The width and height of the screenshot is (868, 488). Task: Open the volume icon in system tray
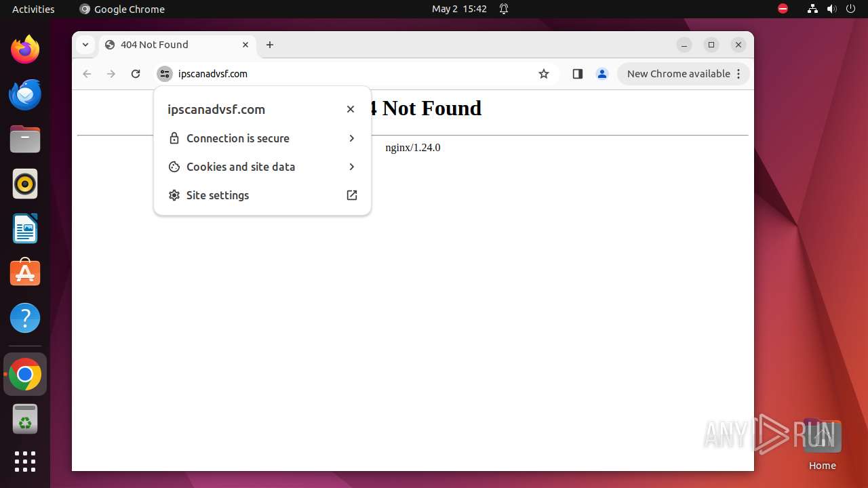click(832, 9)
